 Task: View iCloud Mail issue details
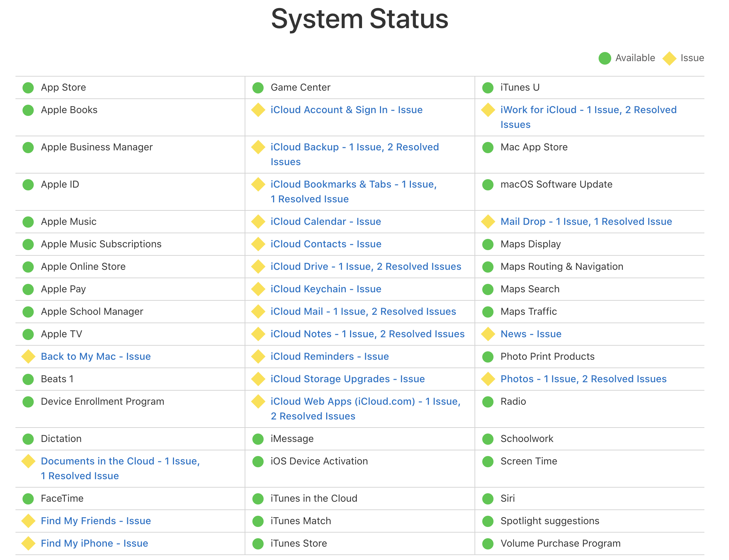point(363,312)
